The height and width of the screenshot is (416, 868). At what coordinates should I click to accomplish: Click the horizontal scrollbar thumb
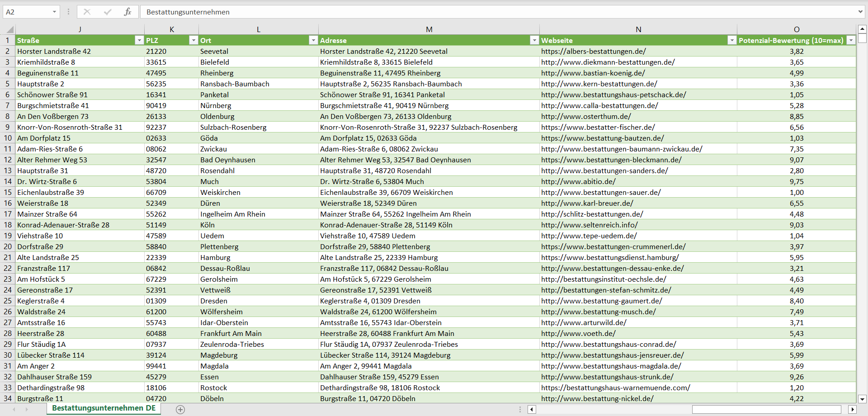click(767, 409)
